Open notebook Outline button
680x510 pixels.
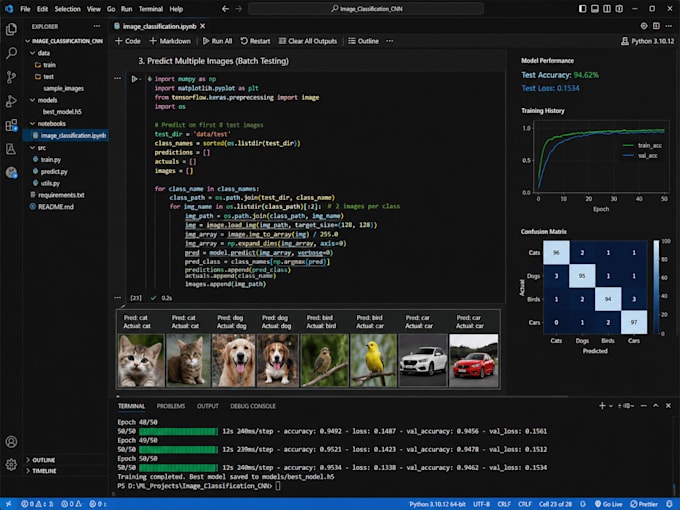click(x=363, y=41)
